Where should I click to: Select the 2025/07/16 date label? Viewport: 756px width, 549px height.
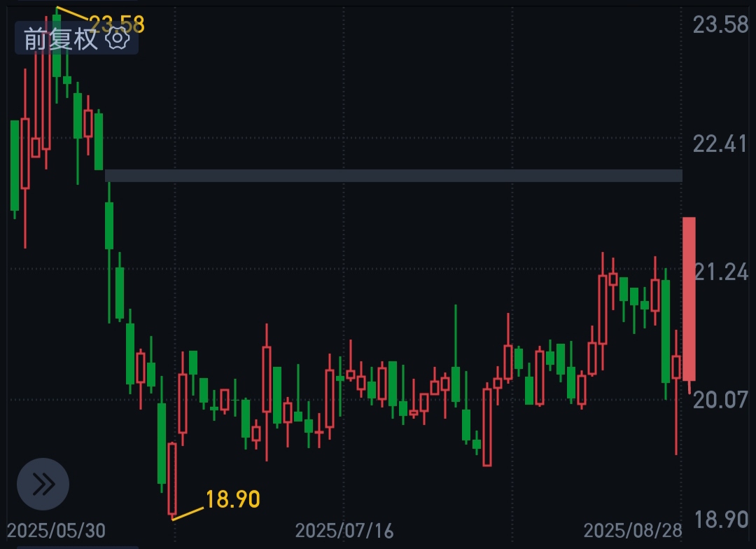tap(344, 531)
